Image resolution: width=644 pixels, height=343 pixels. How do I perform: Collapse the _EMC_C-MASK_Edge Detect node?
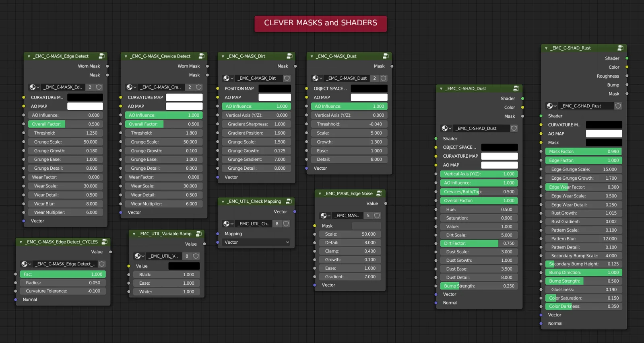pyautogui.click(x=29, y=56)
